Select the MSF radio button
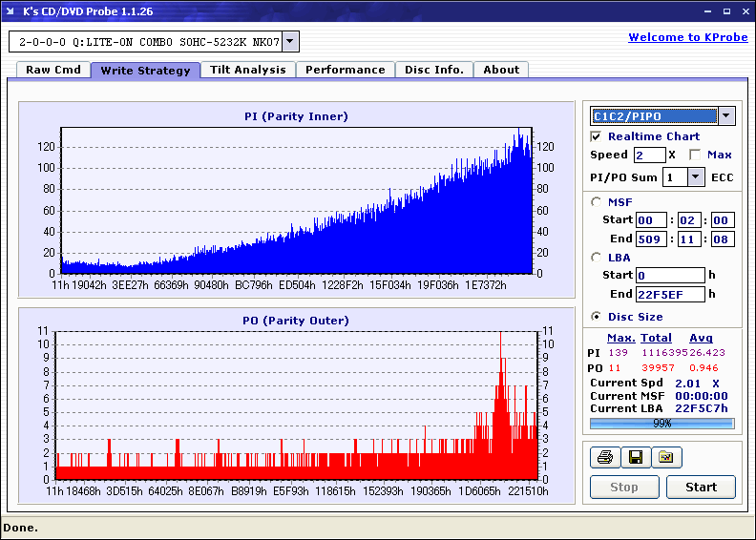The image size is (756, 540). [596, 202]
